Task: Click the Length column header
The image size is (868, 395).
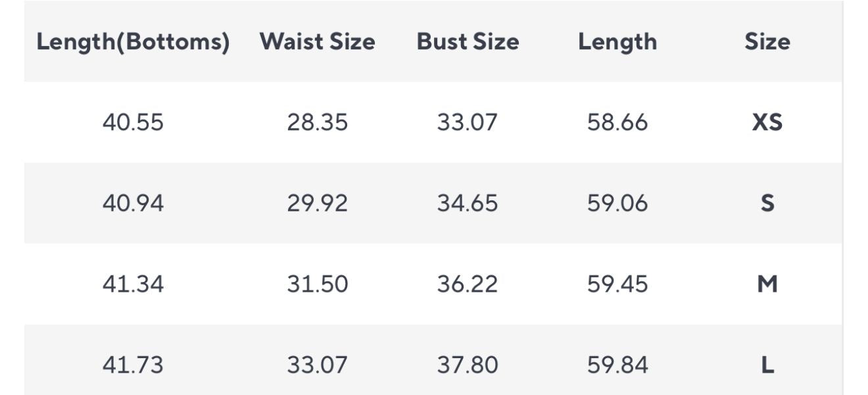Action: click(x=617, y=42)
